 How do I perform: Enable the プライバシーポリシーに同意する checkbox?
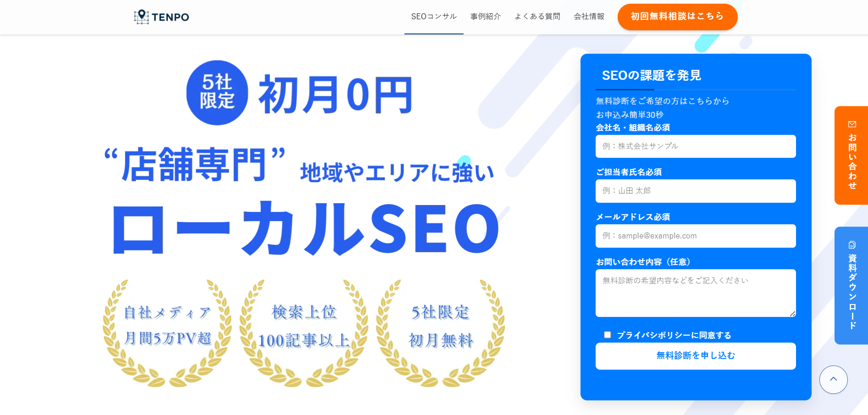pyautogui.click(x=608, y=335)
